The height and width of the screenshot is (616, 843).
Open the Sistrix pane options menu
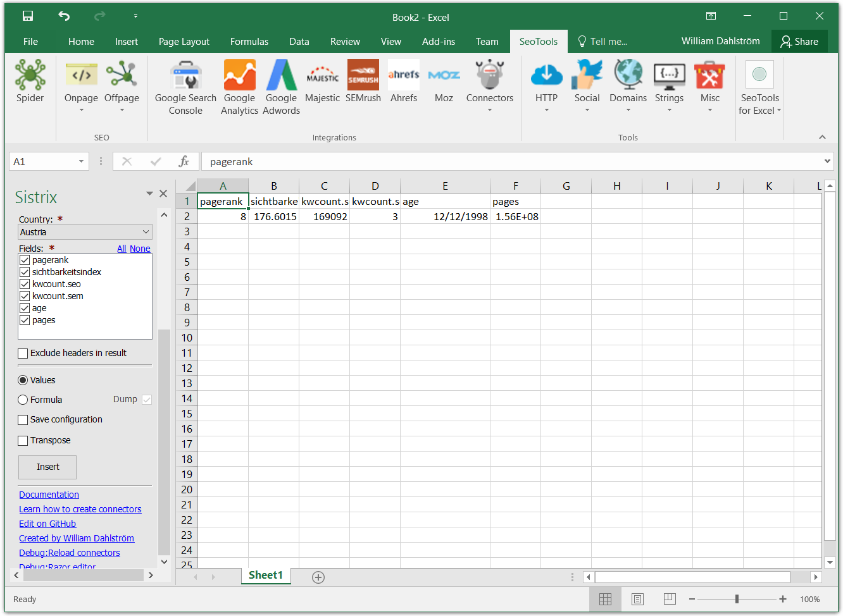pos(149,194)
